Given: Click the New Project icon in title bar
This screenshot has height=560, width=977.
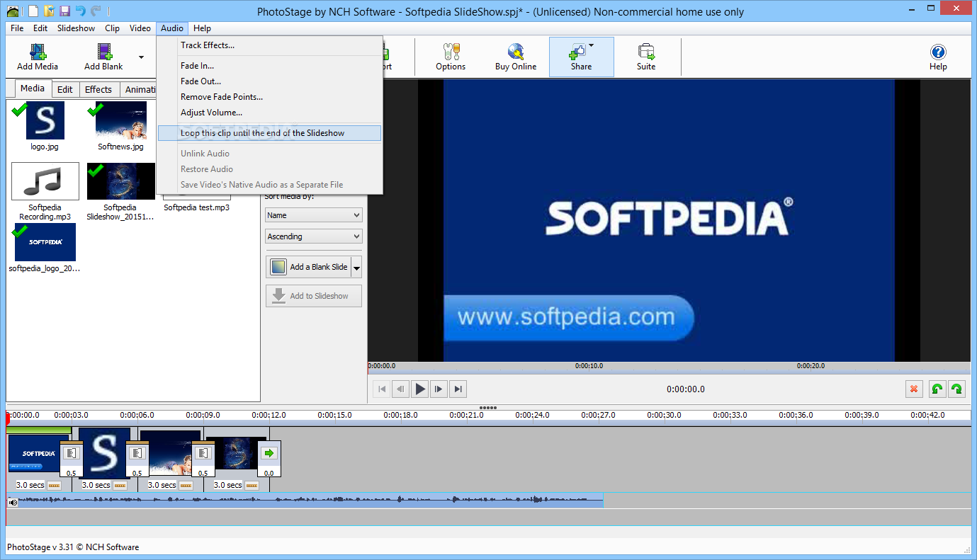Looking at the screenshot, I should click(33, 11).
